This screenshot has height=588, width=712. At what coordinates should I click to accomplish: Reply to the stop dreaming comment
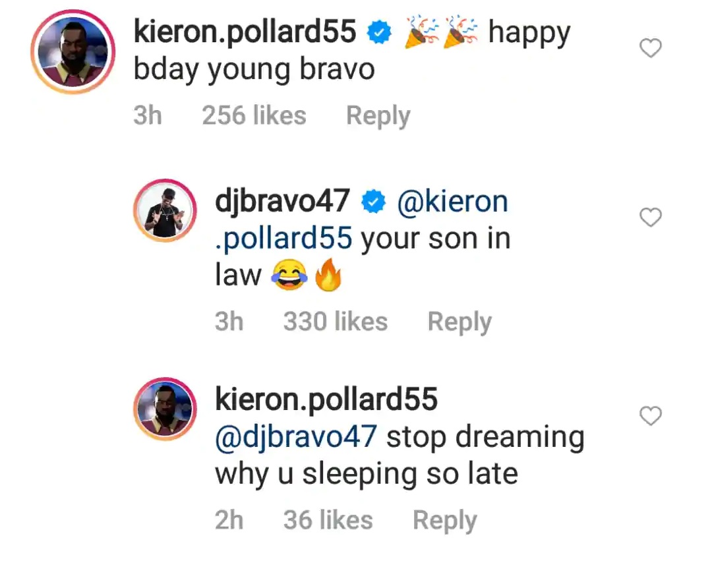[x=444, y=520]
